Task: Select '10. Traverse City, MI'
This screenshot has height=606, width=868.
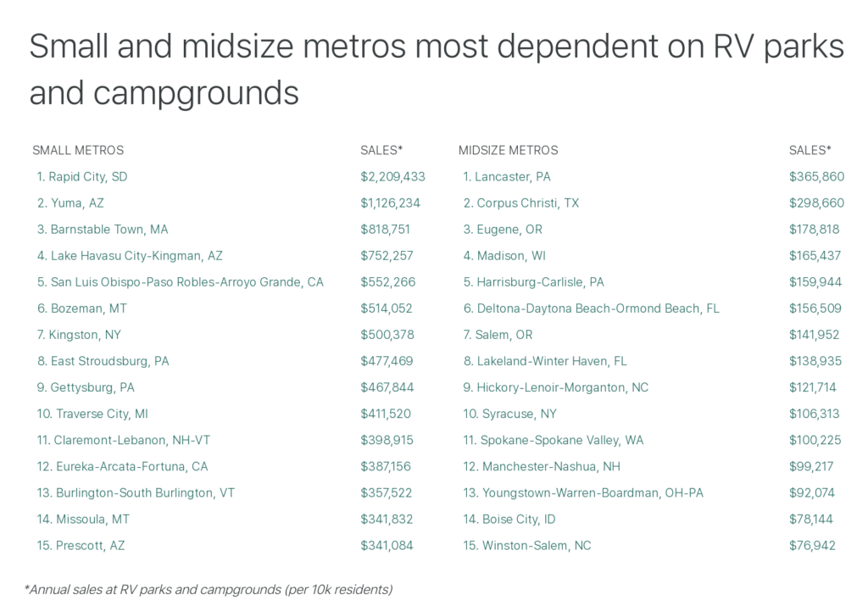Action: (92, 414)
